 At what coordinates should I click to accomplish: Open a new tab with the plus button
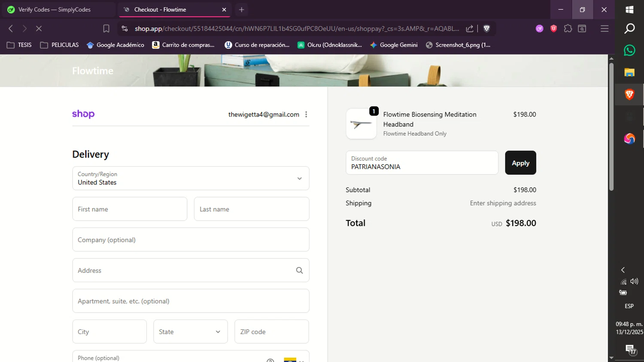click(x=241, y=9)
